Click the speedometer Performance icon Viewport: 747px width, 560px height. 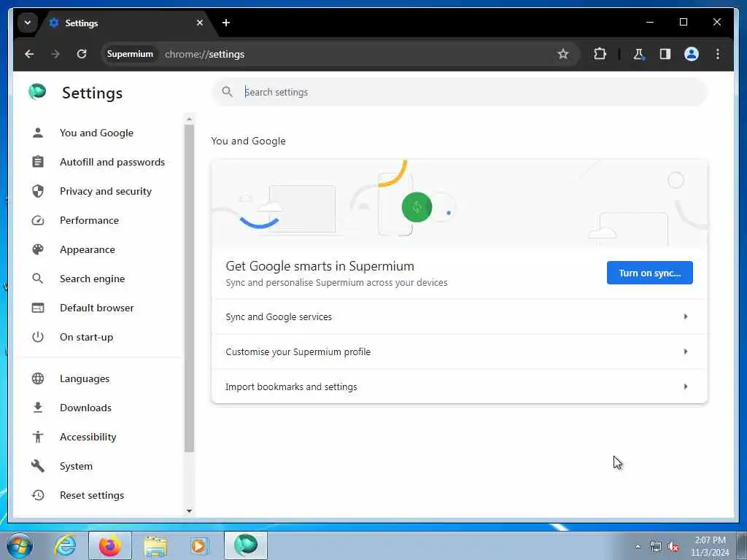coord(38,220)
